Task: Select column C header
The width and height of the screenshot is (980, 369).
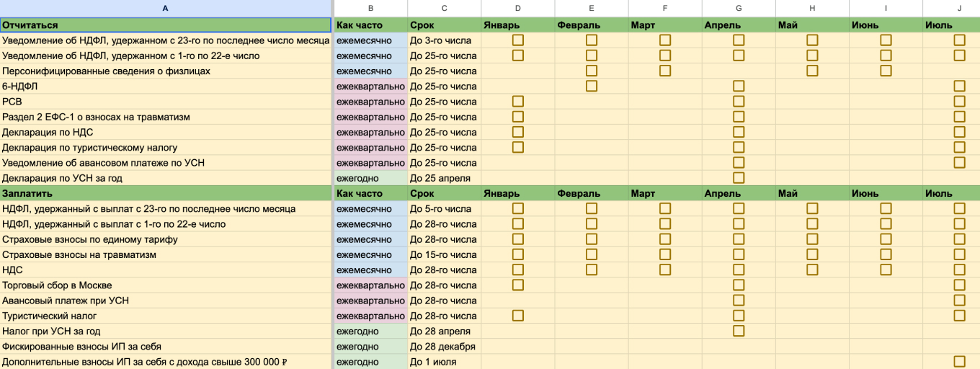Action: tap(444, 8)
